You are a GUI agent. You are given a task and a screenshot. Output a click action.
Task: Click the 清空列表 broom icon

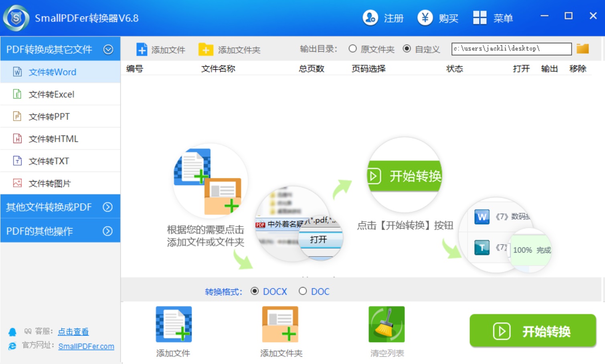[386, 324]
